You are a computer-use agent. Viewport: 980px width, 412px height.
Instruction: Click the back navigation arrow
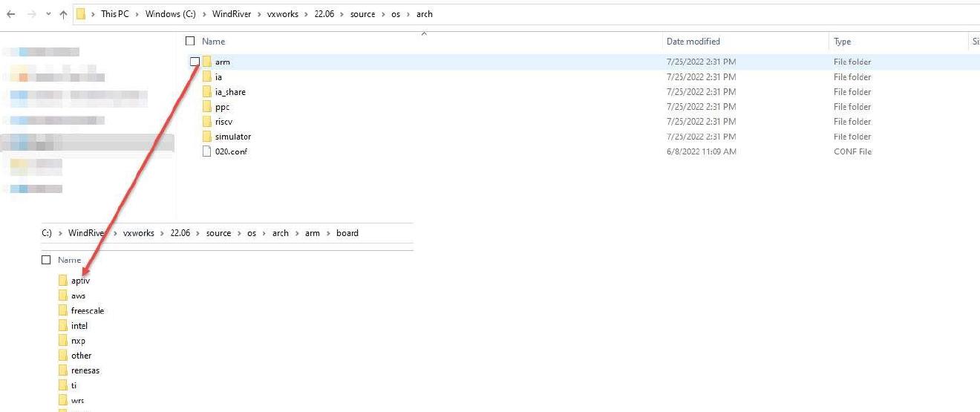10,14
